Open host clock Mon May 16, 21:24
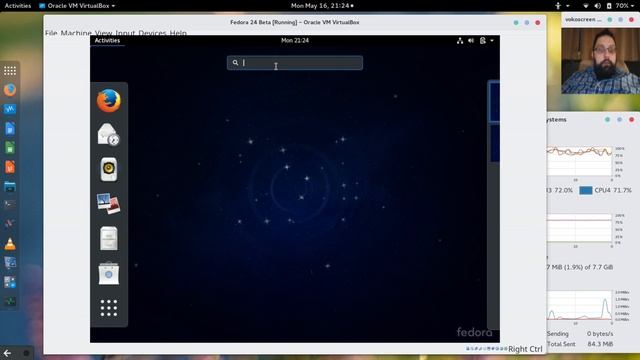Viewport: 640px width, 360px height. pos(322,6)
